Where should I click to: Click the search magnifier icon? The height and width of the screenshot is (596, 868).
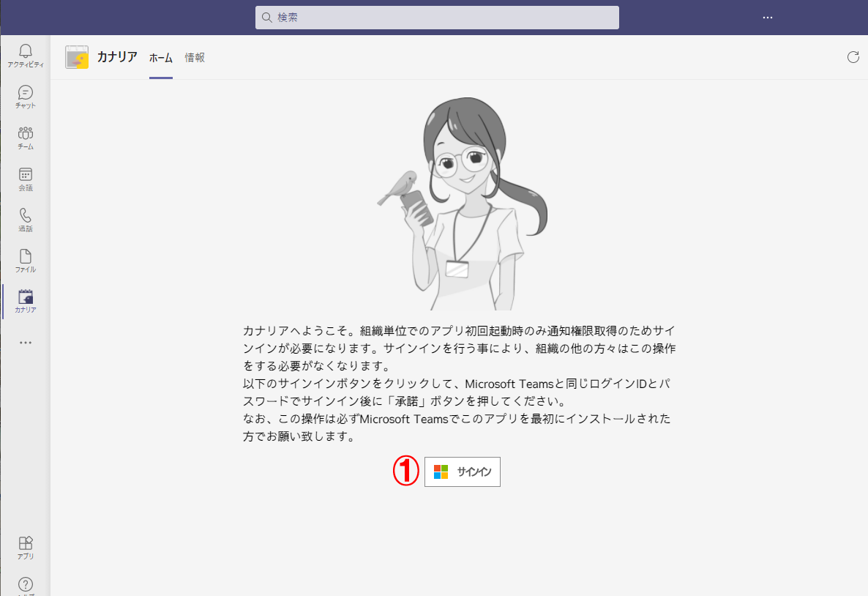(267, 18)
